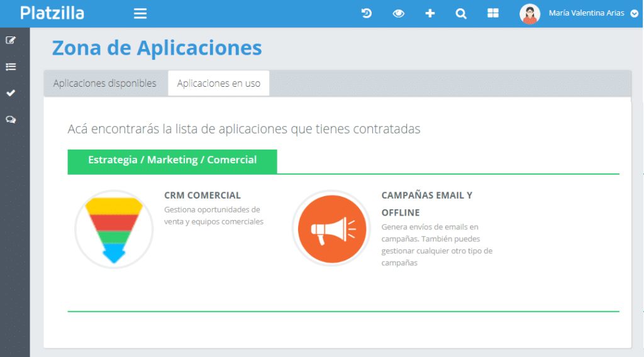Screen dimensions: 644x357
Task: Open the CRM Comercial funnel icon
Action: click(114, 229)
